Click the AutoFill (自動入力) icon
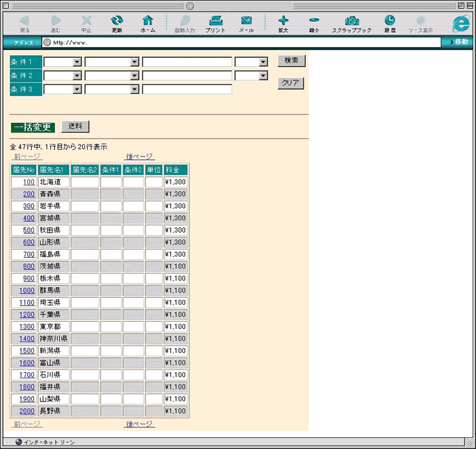 (185, 24)
